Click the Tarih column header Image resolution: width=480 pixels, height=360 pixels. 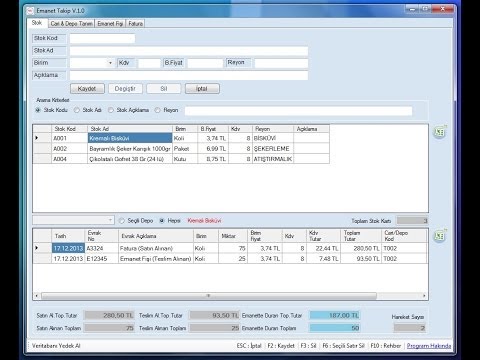(68, 236)
